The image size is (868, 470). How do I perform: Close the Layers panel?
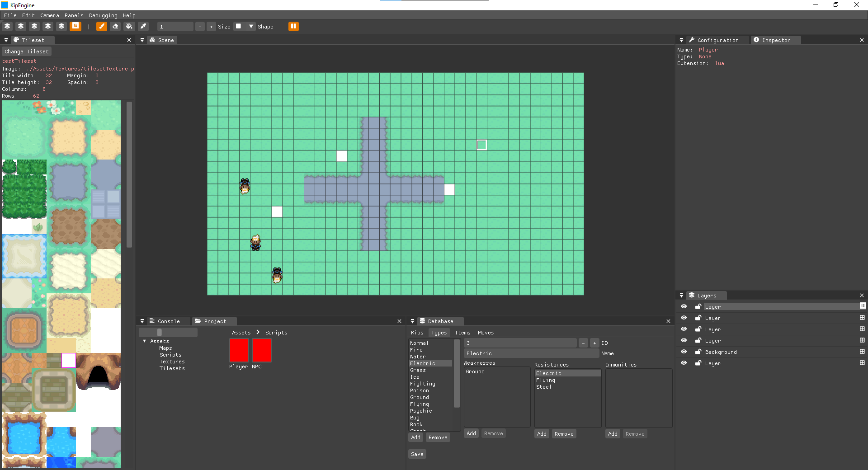pyautogui.click(x=862, y=296)
